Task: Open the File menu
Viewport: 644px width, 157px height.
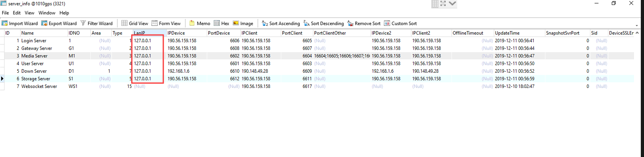Action: pos(5,13)
